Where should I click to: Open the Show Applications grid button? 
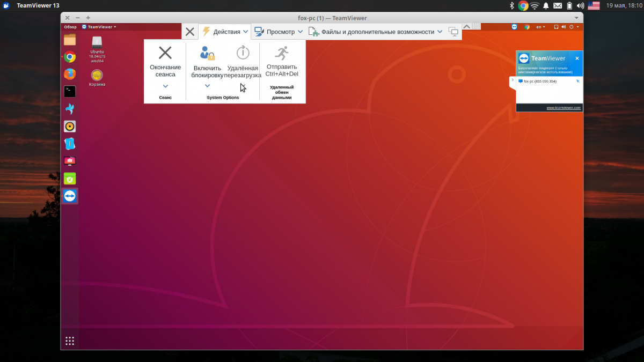[x=70, y=341]
